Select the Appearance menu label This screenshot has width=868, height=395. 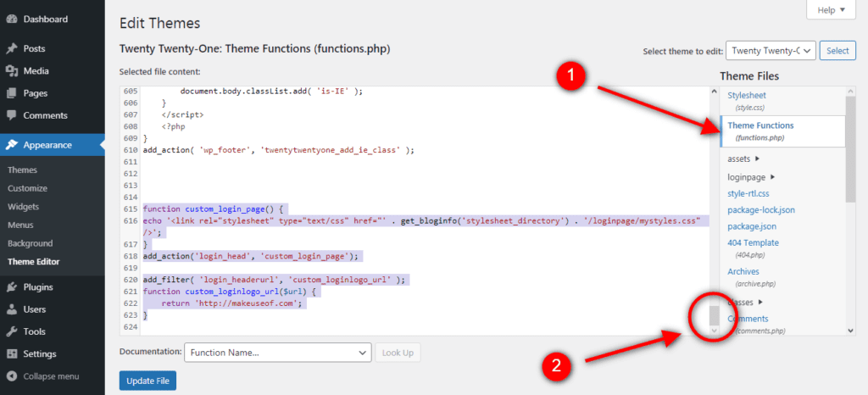(x=47, y=145)
